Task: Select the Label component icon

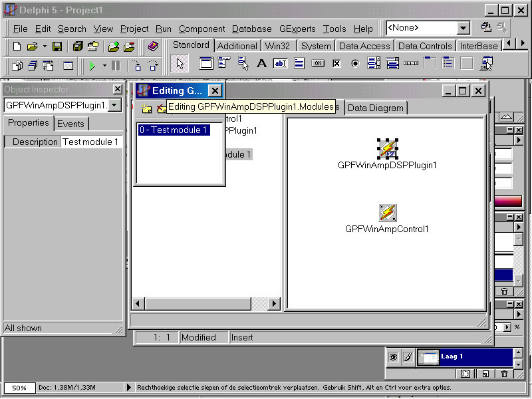Action: pos(261,64)
